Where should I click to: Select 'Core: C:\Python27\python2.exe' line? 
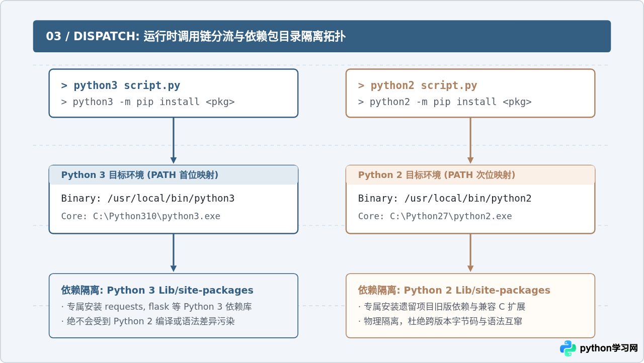[x=435, y=216]
